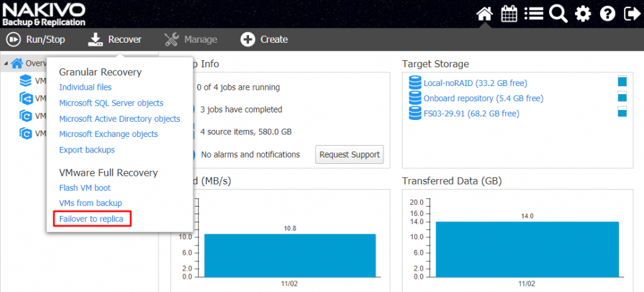
Task: Click the search magnifier icon
Action: 558,15
